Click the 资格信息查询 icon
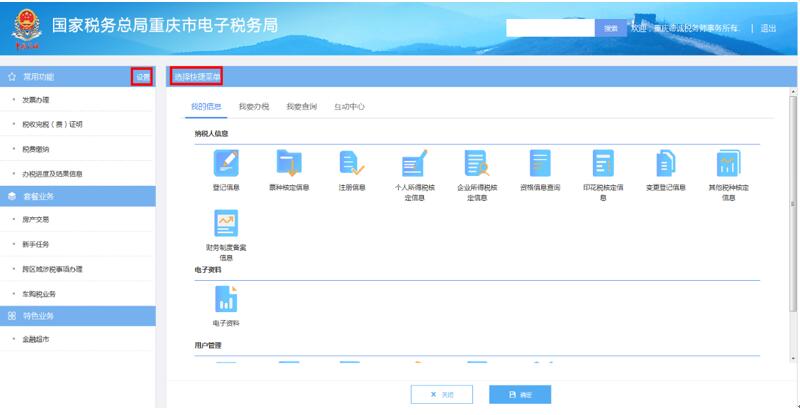This screenshot has height=415, width=800. (540, 163)
